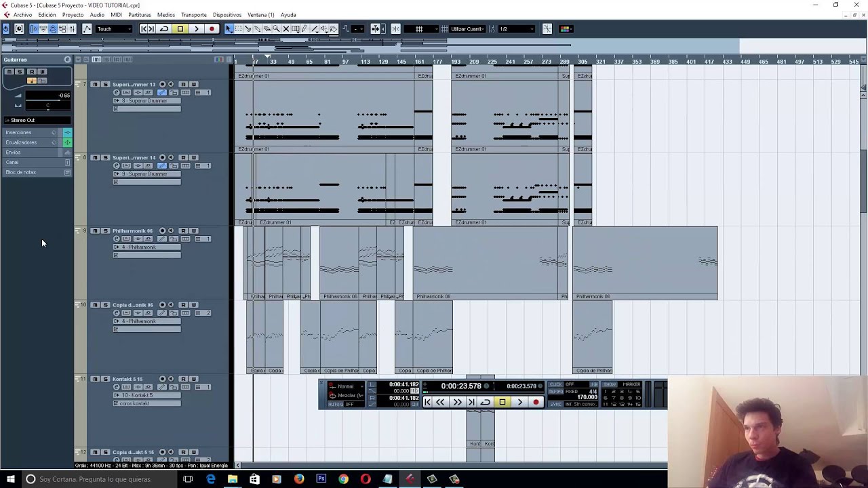
Task: Select the Mute X tool in toolbar
Action: tap(285, 28)
